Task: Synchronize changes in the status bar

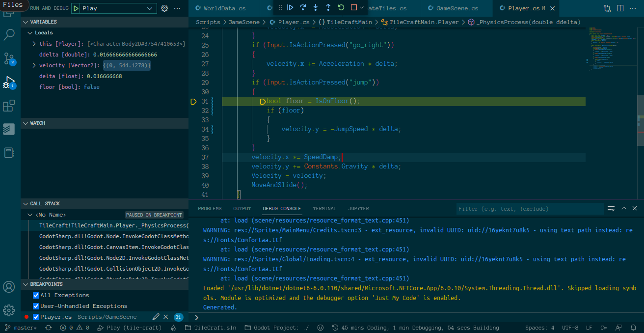Action: tap(48, 328)
